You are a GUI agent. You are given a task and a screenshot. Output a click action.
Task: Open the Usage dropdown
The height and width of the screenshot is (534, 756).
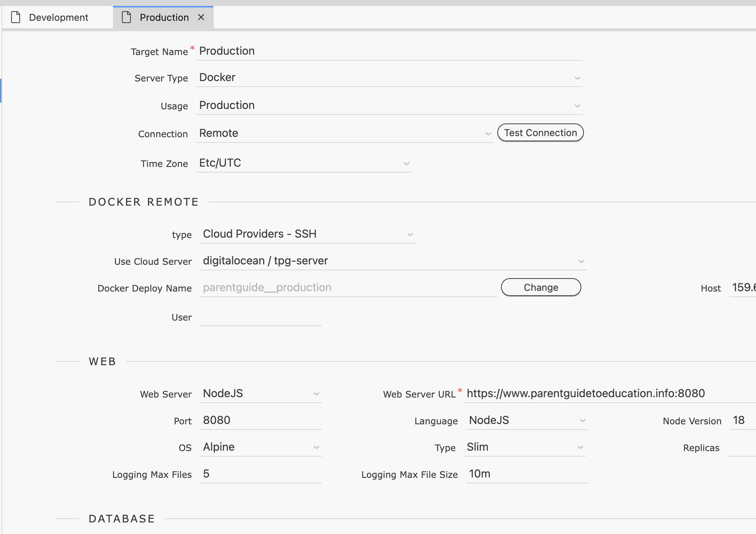coord(389,105)
